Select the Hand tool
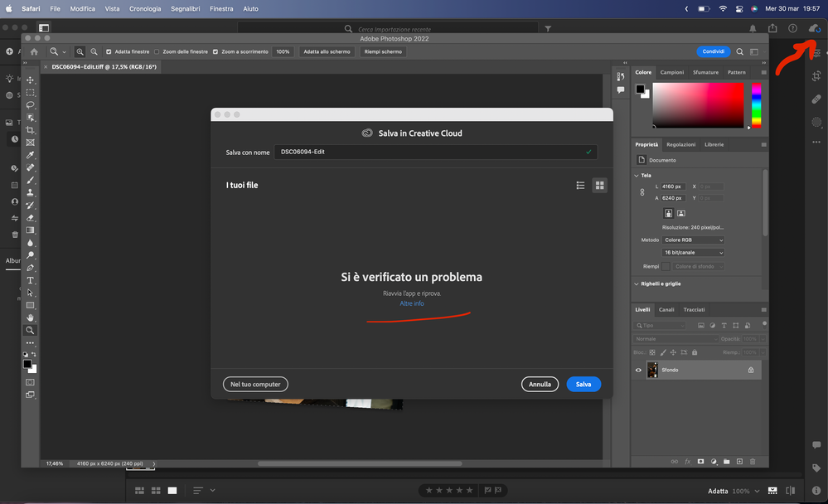The height and width of the screenshot is (504, 828). [30, 317]
